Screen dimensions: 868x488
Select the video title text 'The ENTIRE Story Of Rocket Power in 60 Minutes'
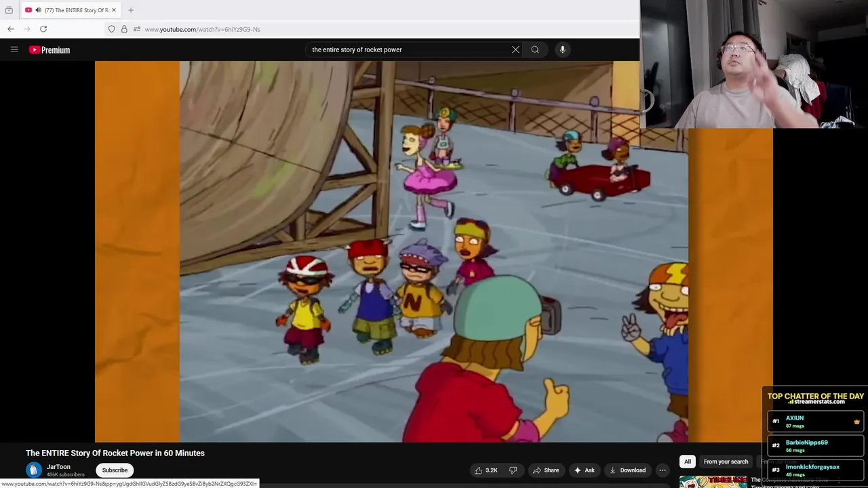pyautogui.click(x=115, y=453)
